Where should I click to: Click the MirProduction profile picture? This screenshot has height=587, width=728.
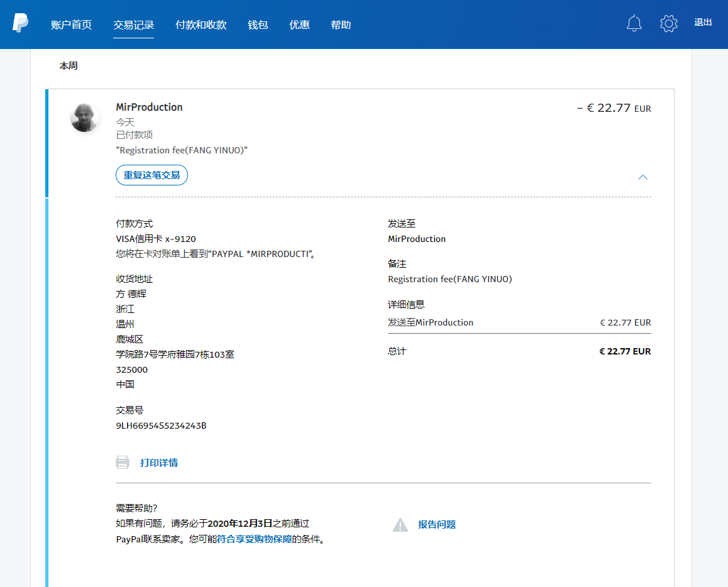click(x=84, y=118)
